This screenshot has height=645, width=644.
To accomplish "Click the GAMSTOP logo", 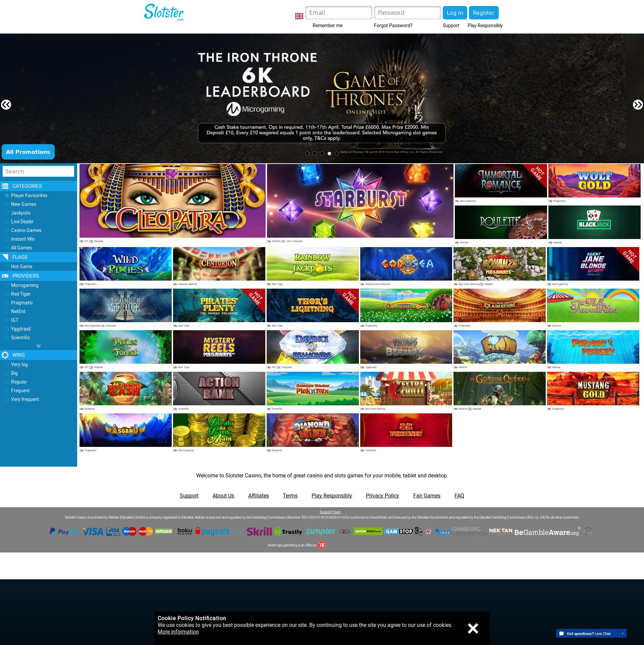I will pyautogui.click(x=398, y=531).
